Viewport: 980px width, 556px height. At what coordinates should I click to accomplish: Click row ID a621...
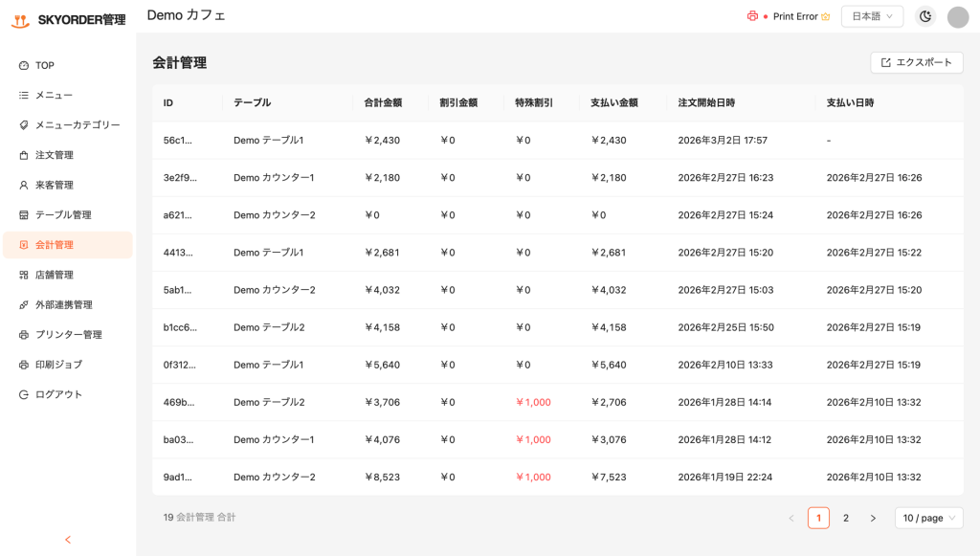pos(177,215)
